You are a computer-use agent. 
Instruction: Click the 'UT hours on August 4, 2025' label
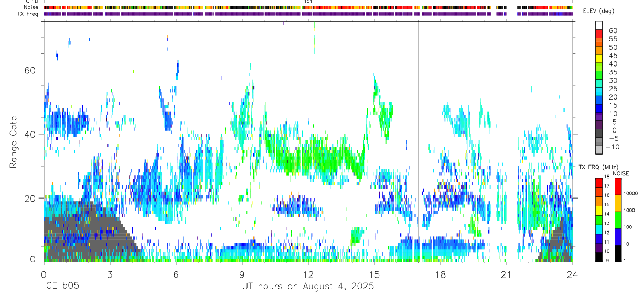308,286
